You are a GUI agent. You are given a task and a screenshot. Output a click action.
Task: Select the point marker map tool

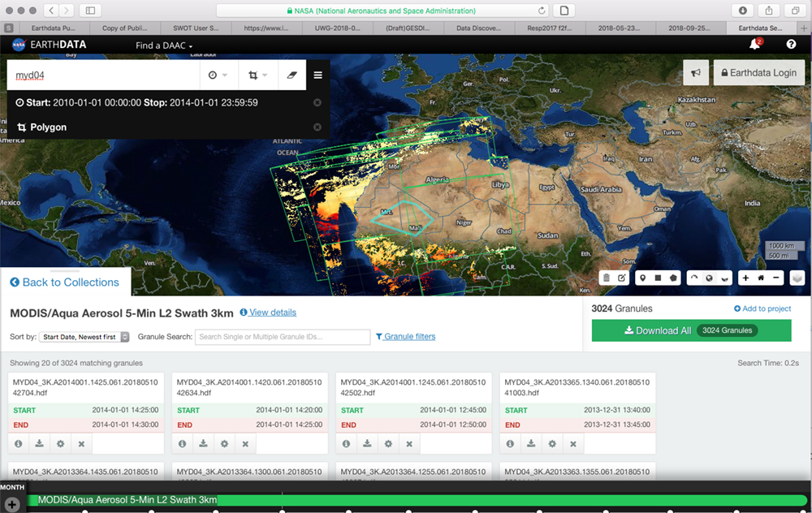click(642, 278)
